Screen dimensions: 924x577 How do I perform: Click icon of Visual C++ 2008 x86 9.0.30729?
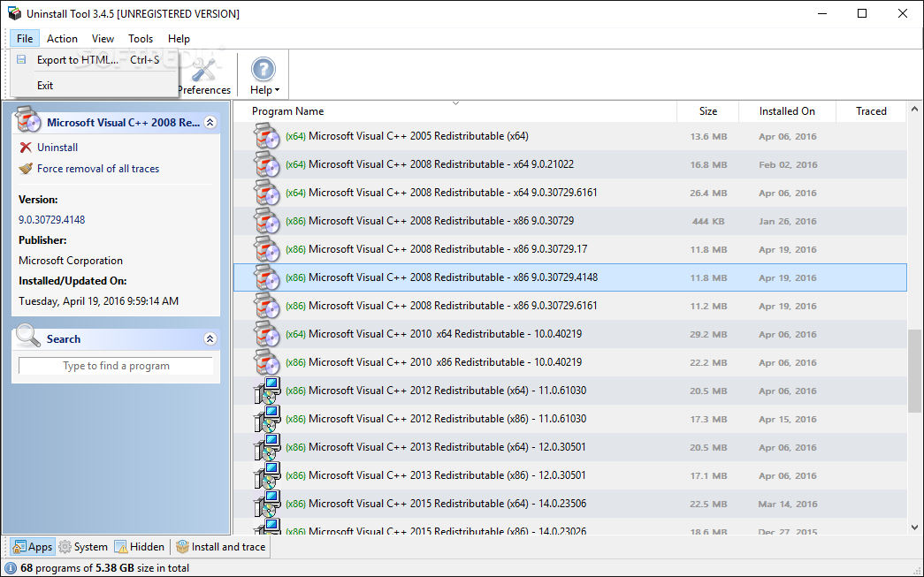point(266,221)
